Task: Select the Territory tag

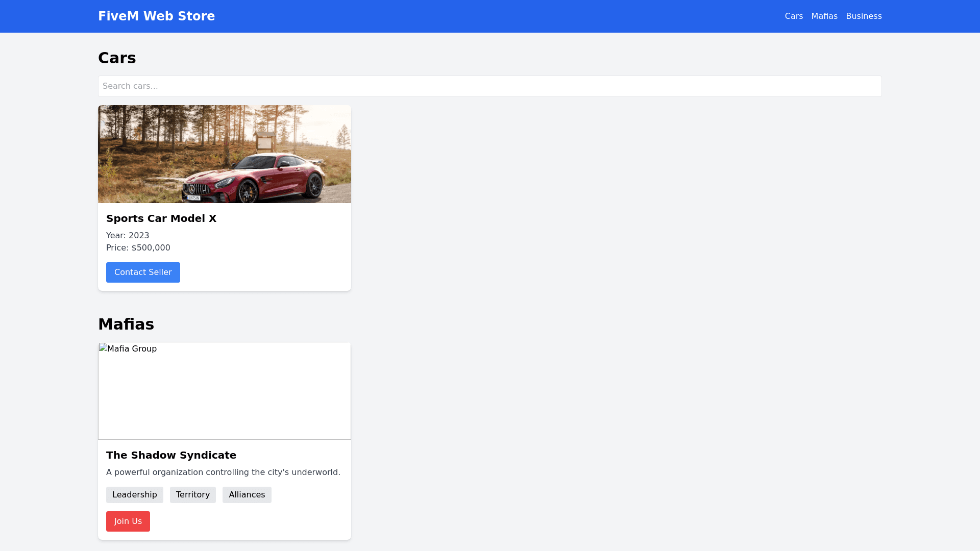Action: pos(193,495)
